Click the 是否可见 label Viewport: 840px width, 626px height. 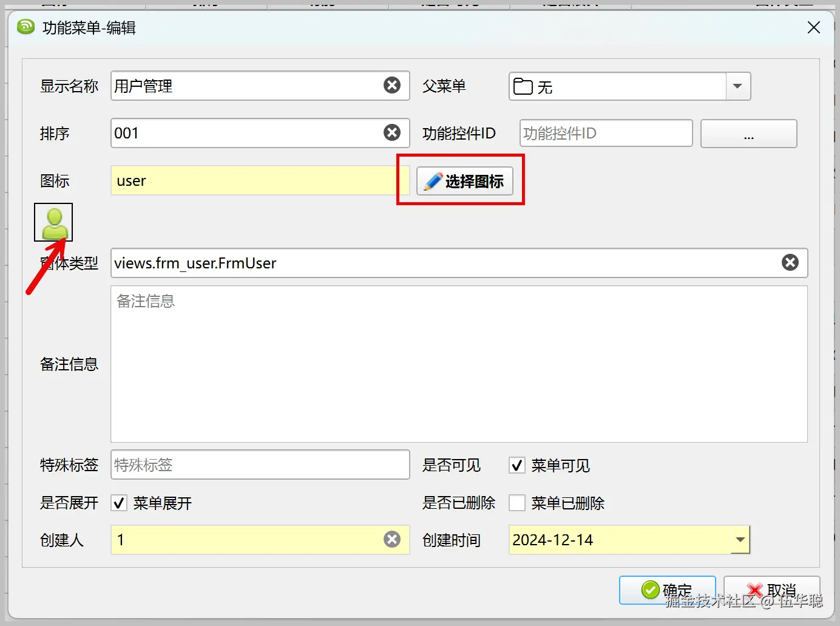point(452,465)
